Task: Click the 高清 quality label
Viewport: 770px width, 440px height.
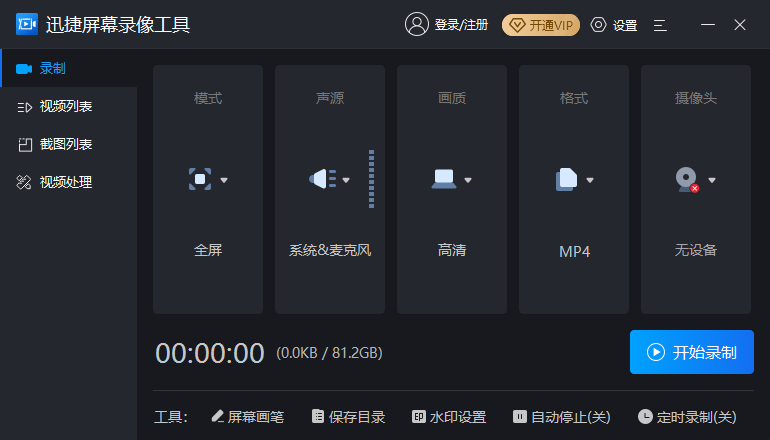Action: click(x=452, y=250)
